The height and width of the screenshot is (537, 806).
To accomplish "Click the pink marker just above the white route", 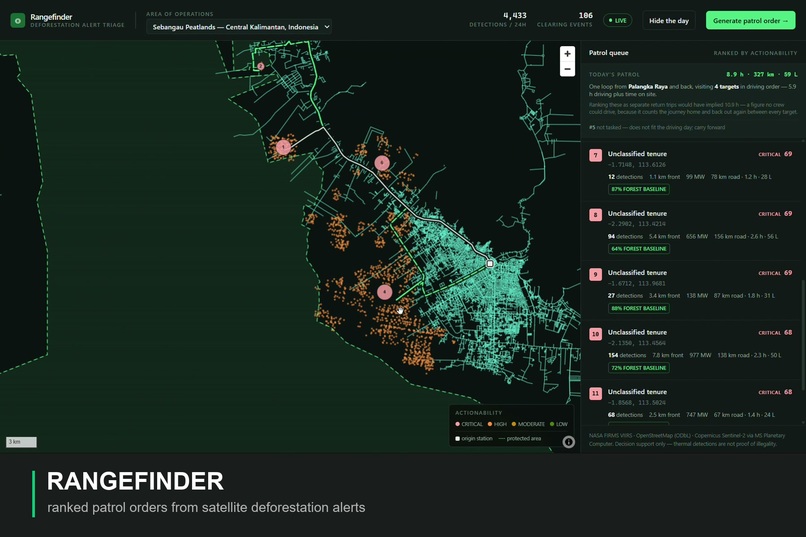I will [x=382, y=163].
